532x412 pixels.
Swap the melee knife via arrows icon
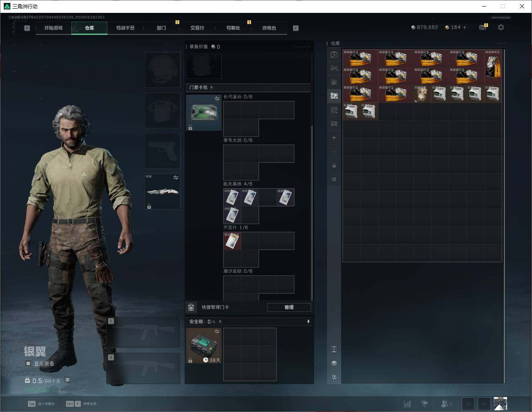pos(176,178)
